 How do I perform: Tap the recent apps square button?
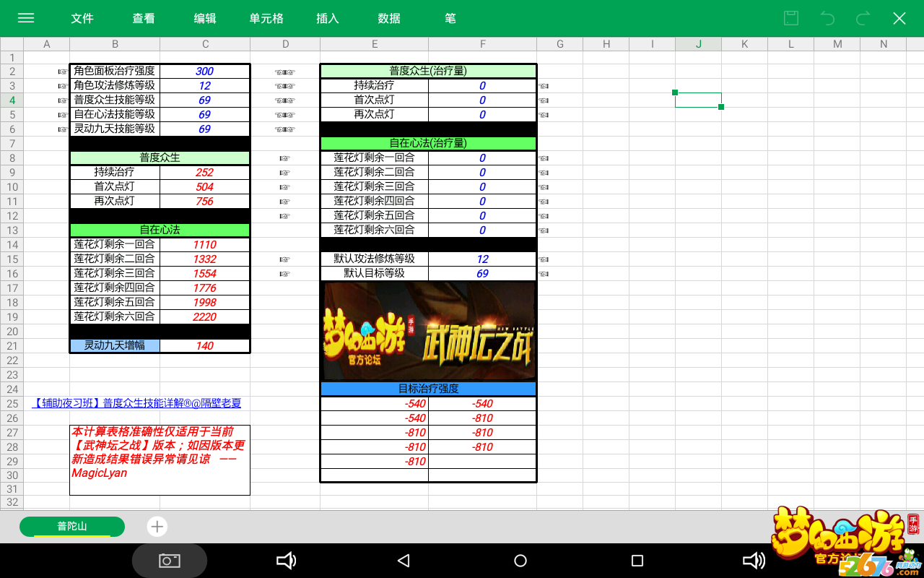637,561
